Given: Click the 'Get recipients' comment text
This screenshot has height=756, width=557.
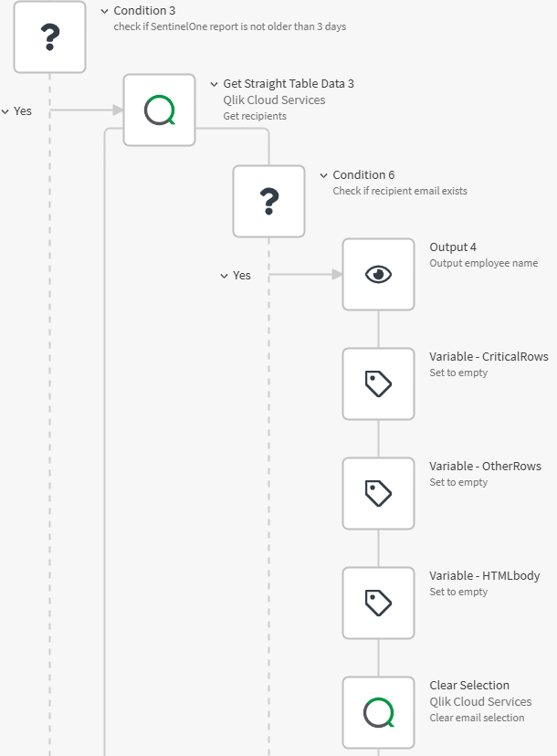Looking at the screenshot, I should (255, 116).
